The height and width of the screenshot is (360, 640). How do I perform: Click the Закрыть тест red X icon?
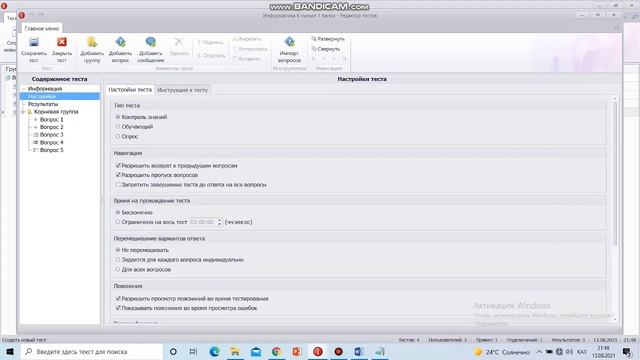(x=62, y=42)
